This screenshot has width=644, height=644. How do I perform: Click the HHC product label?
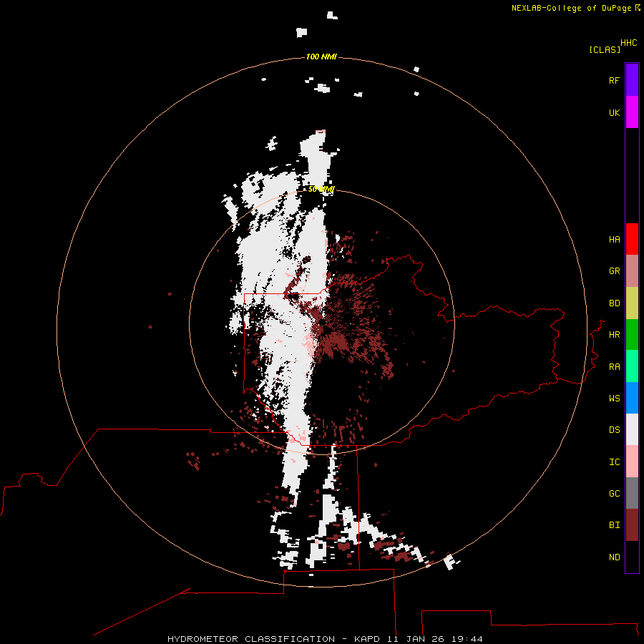click(629, 43)
